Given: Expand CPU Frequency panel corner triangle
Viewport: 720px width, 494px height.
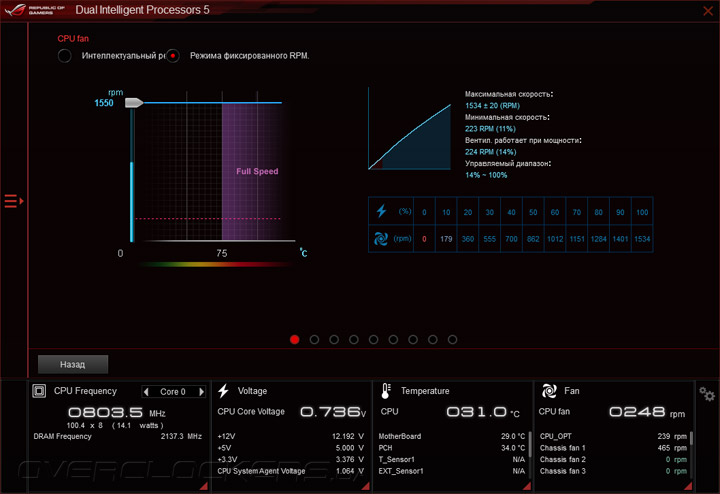Looking at the screenshot, I should click(204, 486).
